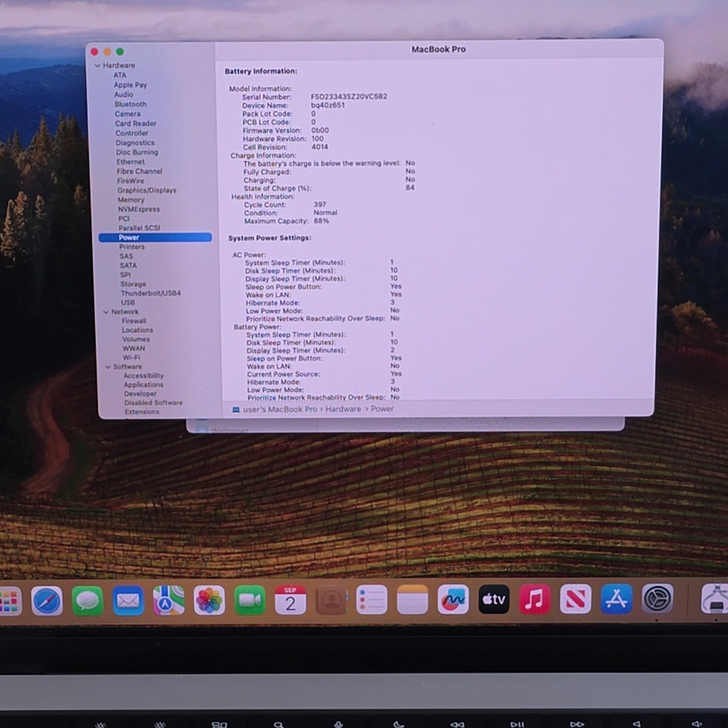Select Ethernet in the sidebar
Screen dimensions: 728x728
pos(130,162)
